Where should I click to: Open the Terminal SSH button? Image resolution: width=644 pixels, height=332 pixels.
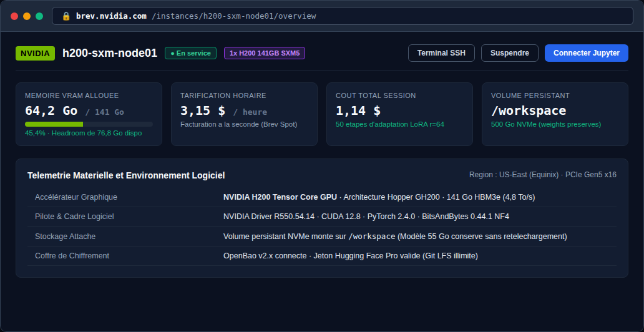point(442,53)
